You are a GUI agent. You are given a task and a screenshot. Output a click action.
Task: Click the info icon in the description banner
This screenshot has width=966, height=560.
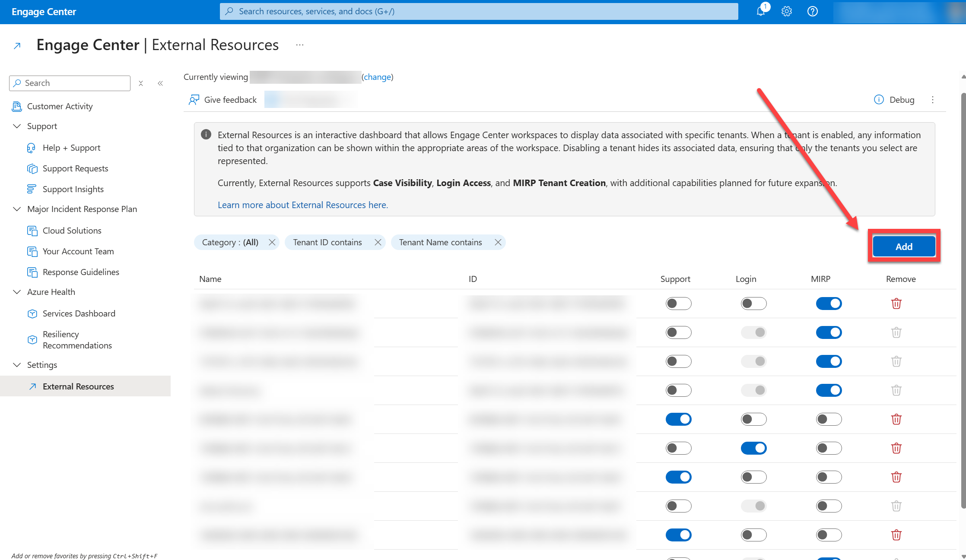(206, 134)
